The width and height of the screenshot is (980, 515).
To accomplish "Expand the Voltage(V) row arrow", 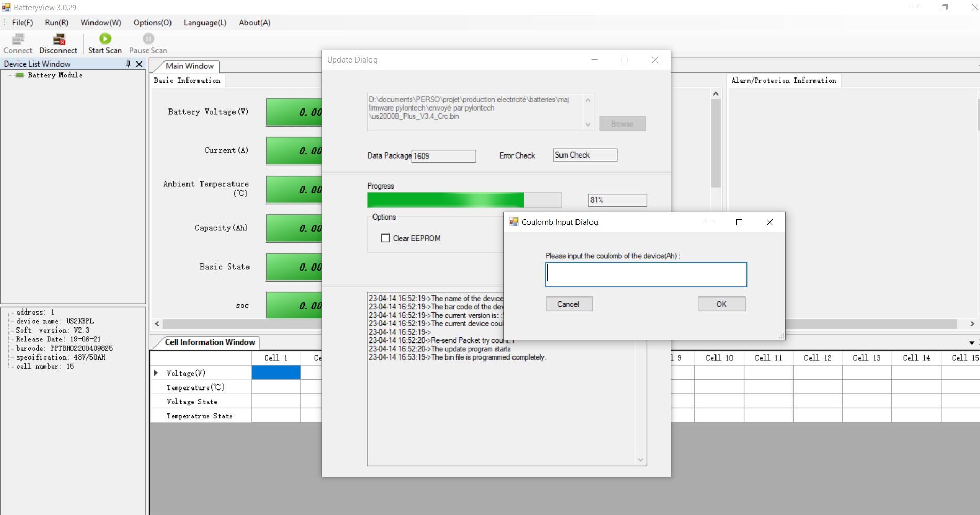I will (156, 373).
